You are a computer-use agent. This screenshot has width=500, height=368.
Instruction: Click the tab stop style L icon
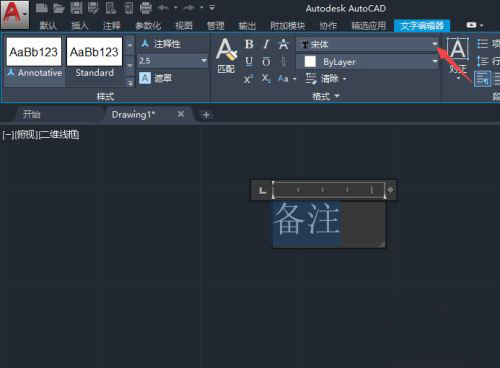click(x=262, y=190)
